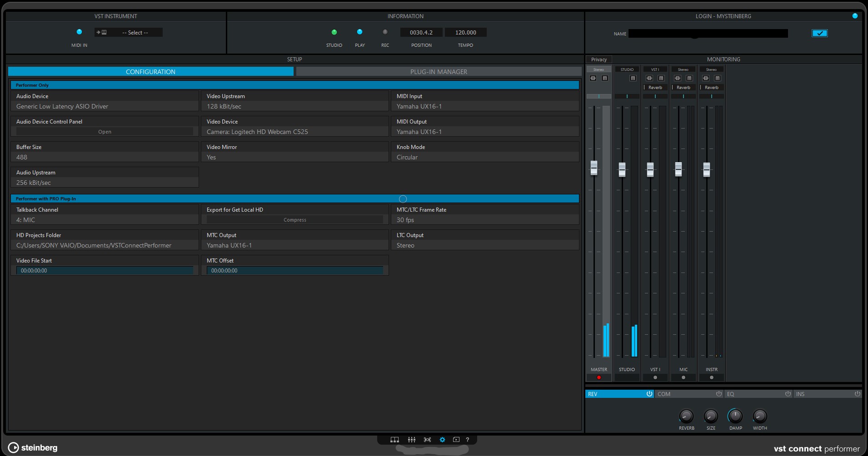
Task: Mute the INSTR channel
Action: [718, 78]
